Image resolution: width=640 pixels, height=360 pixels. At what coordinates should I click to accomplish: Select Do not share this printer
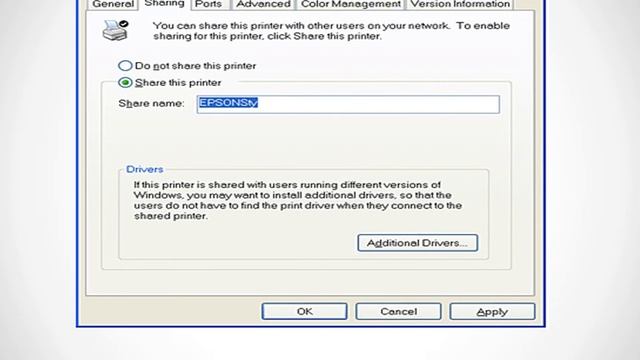(187, 66)
